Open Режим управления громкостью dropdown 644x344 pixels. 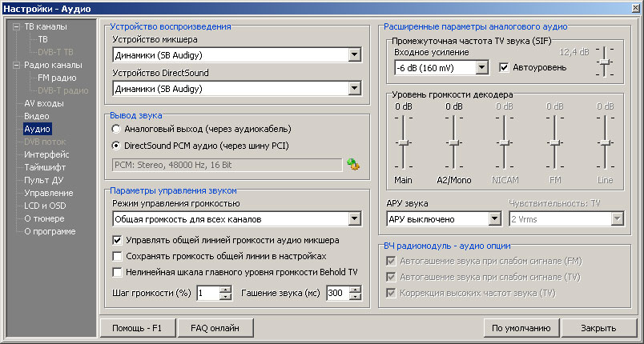coord(355,218)
